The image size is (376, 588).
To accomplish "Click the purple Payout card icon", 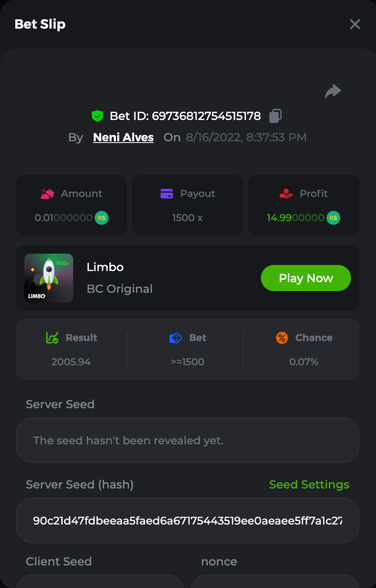I will 167,194.
